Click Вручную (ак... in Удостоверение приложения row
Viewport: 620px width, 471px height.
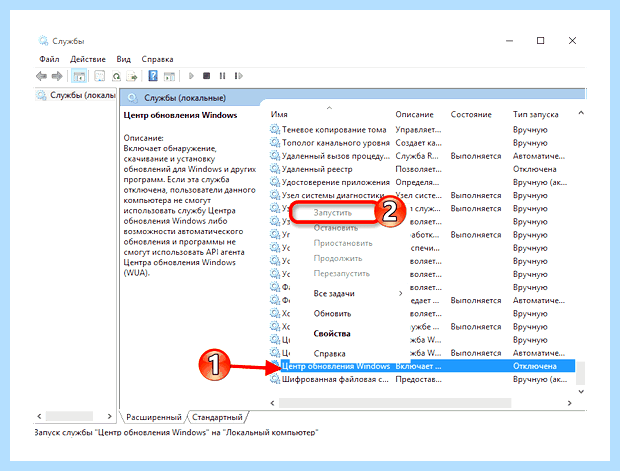coord(540,182)
